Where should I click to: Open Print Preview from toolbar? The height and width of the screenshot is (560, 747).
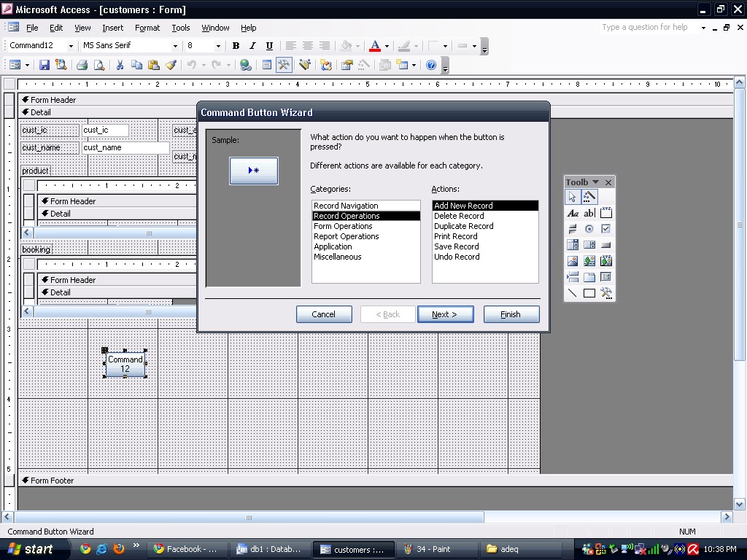pyautogui.click(x=99, y=65)
